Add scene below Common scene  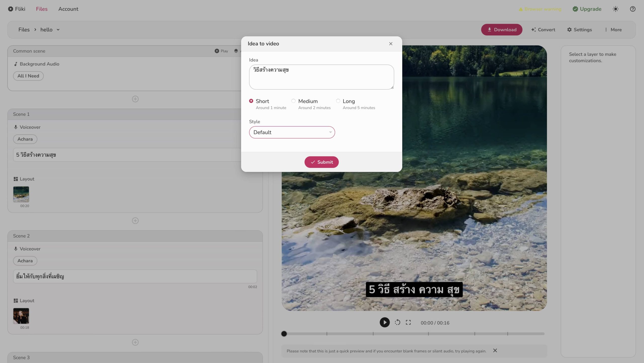(135, 99)
